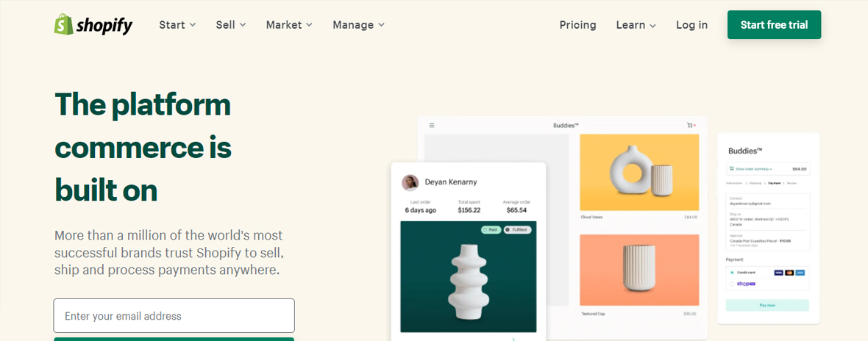Click the Paid status badge
The height and width of the screenshot is (341, 868).
tap(490, 229)
